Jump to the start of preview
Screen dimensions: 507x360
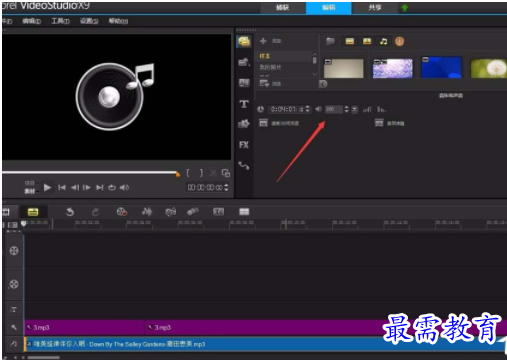coord(62,188)
